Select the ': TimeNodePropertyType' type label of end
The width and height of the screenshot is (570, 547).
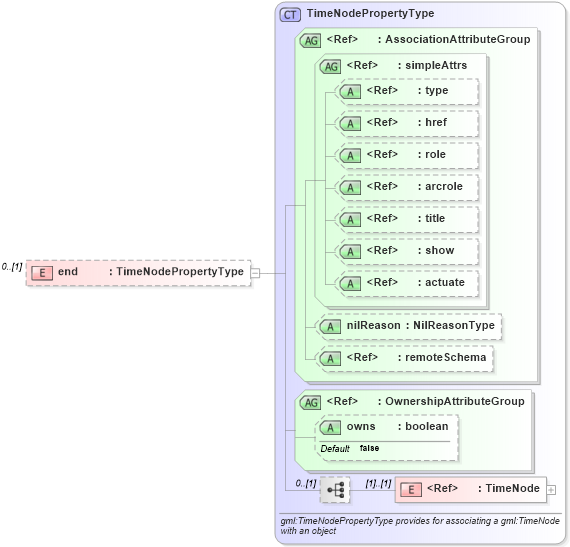pyautogui.click(x=176, y=272)
